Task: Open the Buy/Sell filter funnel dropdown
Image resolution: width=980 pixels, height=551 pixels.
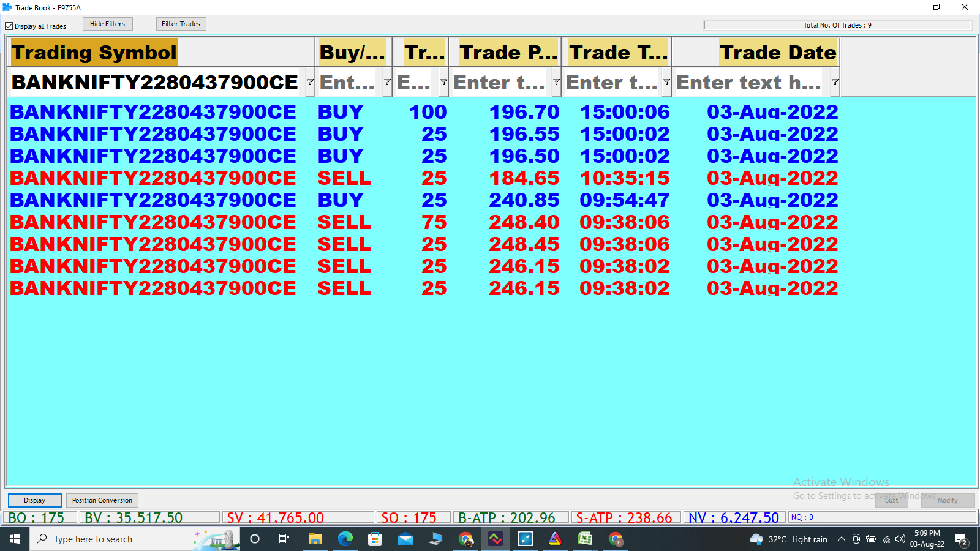Action: point(387,82)
